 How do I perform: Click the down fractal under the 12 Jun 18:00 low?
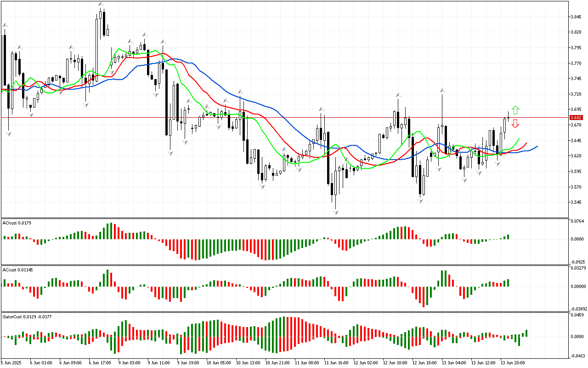tap(420, 201)
